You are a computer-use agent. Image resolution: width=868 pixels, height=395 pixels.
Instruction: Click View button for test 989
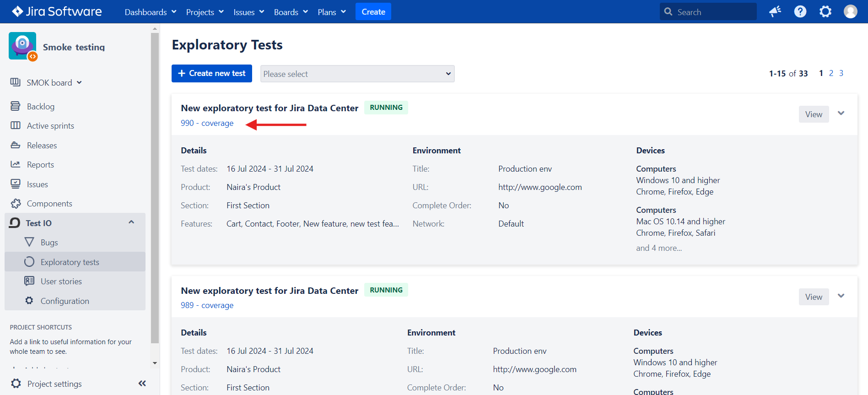click(814, 297)
